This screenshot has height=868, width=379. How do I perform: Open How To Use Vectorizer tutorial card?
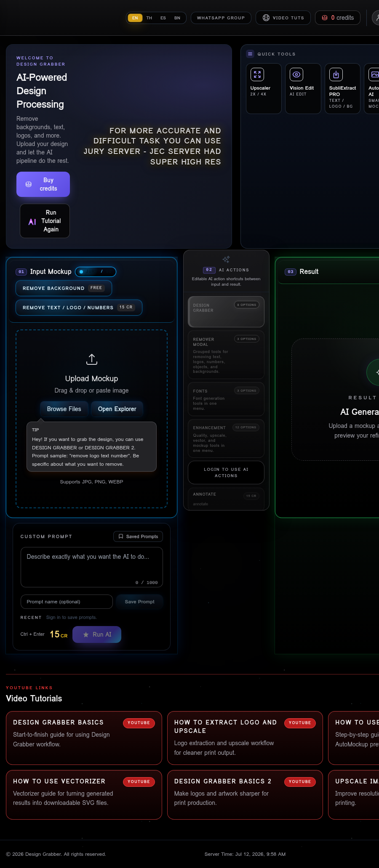coord(84,795)
